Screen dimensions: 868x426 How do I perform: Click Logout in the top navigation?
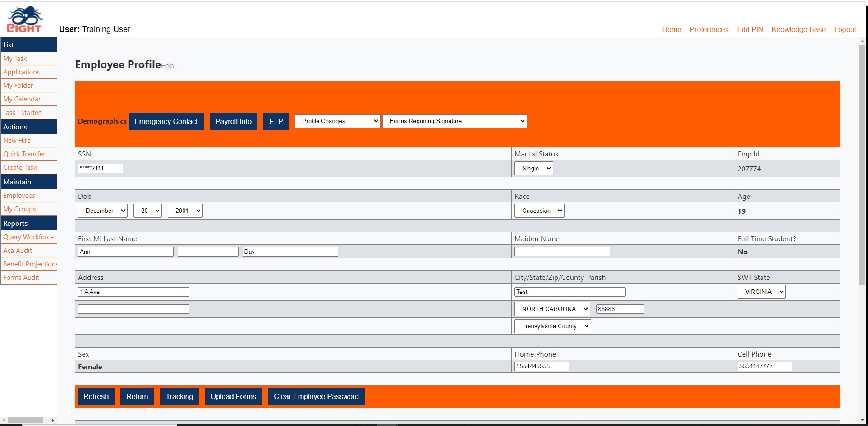(845, 29)
